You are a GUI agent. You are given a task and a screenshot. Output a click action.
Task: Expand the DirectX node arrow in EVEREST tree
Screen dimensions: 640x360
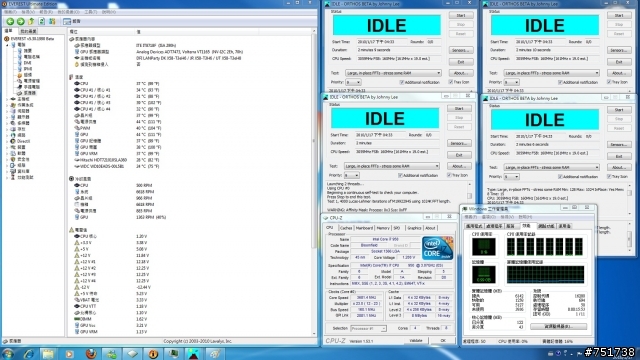[7, 141]
